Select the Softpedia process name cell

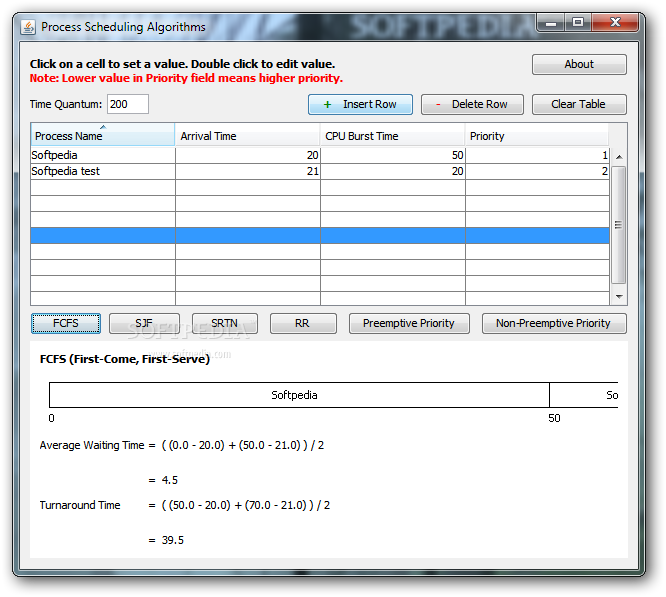[x=103, y=155]
